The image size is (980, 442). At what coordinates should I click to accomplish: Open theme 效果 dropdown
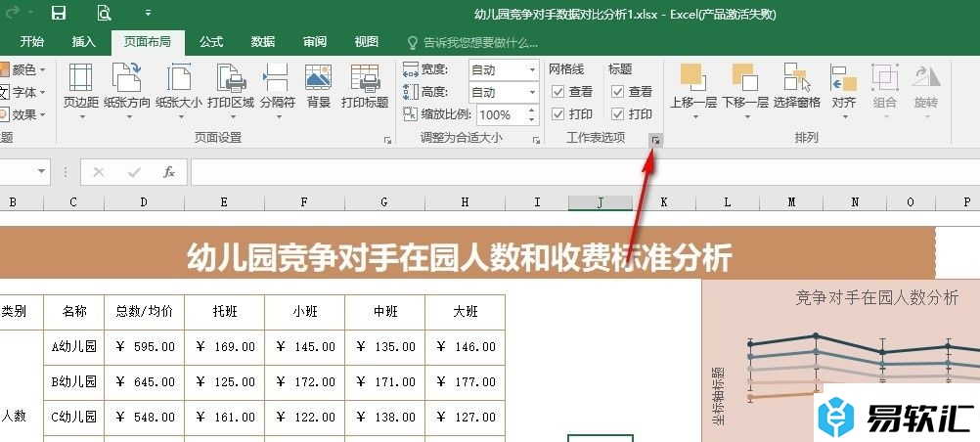23,114
